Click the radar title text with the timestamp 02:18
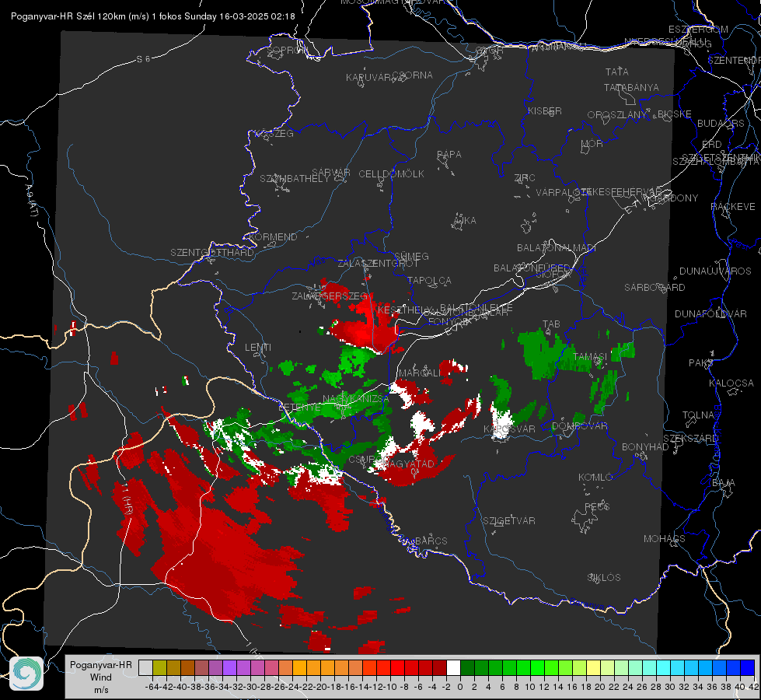Screen dimensions: 761x700 (x=153, y=16)
